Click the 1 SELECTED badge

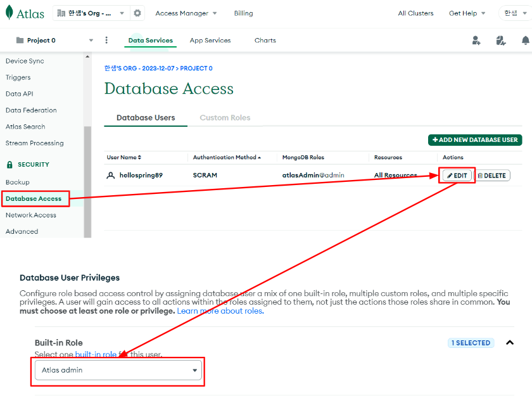[x=471, y=343]
